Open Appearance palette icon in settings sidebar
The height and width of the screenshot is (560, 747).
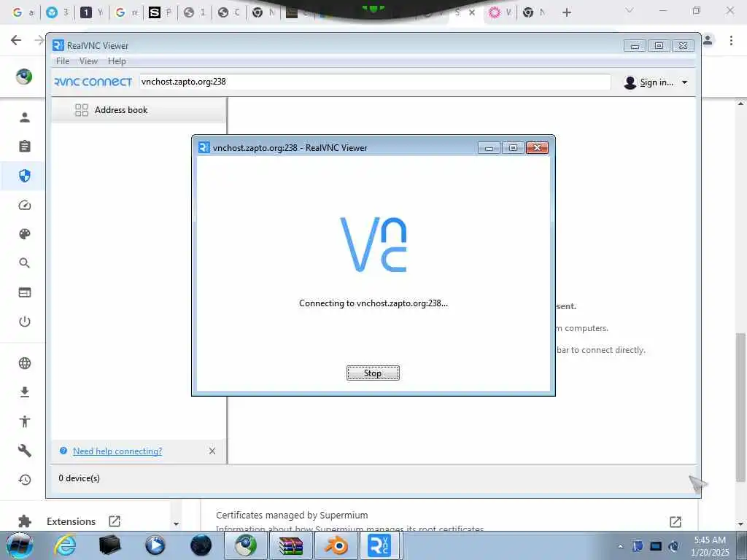[25, 234]
